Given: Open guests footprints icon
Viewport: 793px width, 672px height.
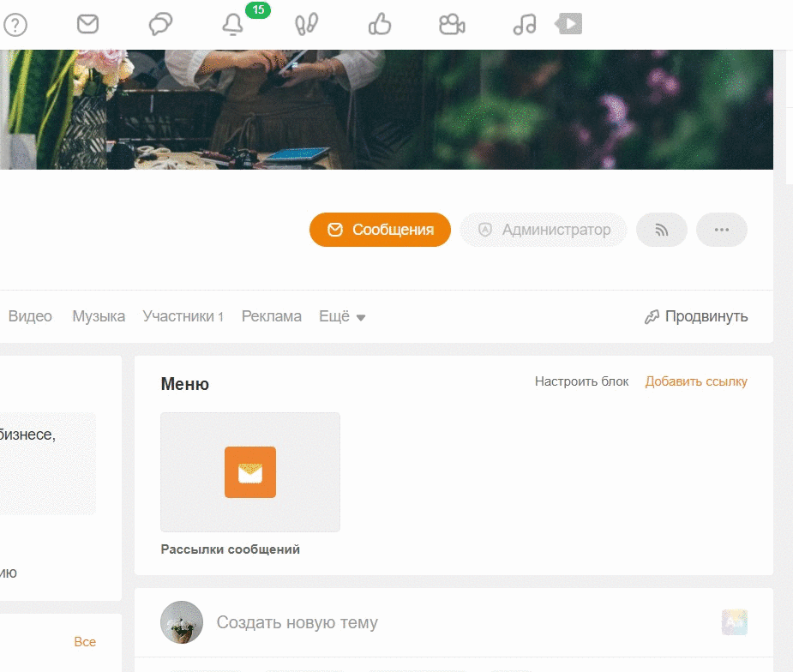Looking at the screenshot, I should coord(306,24).
